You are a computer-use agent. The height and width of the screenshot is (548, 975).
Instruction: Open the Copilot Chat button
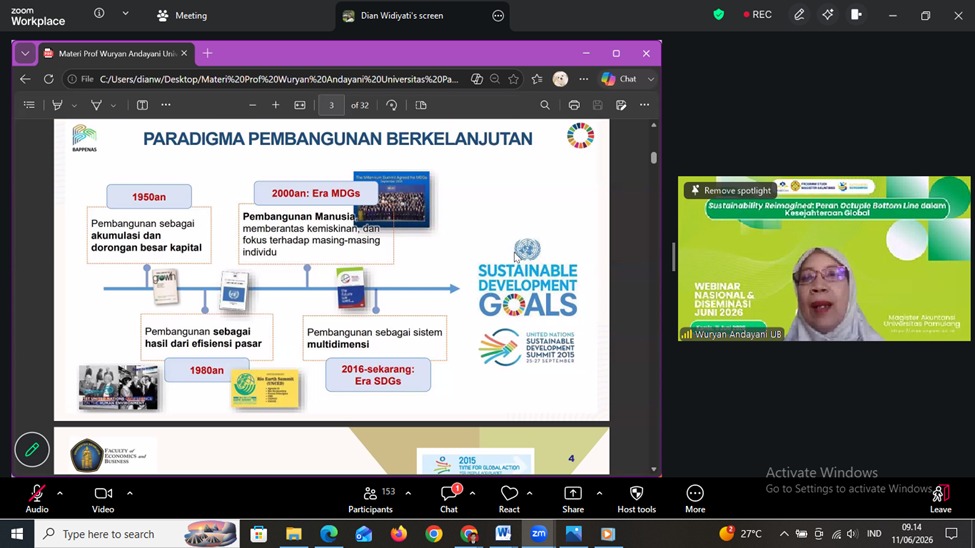click(619, 79)
